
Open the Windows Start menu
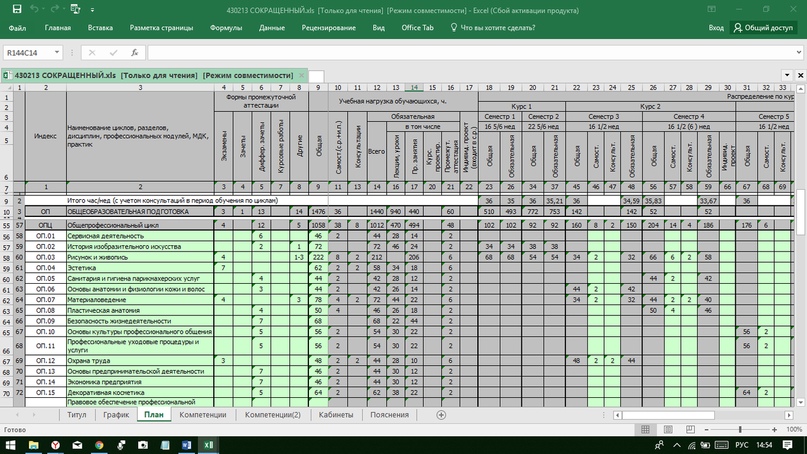10,445
